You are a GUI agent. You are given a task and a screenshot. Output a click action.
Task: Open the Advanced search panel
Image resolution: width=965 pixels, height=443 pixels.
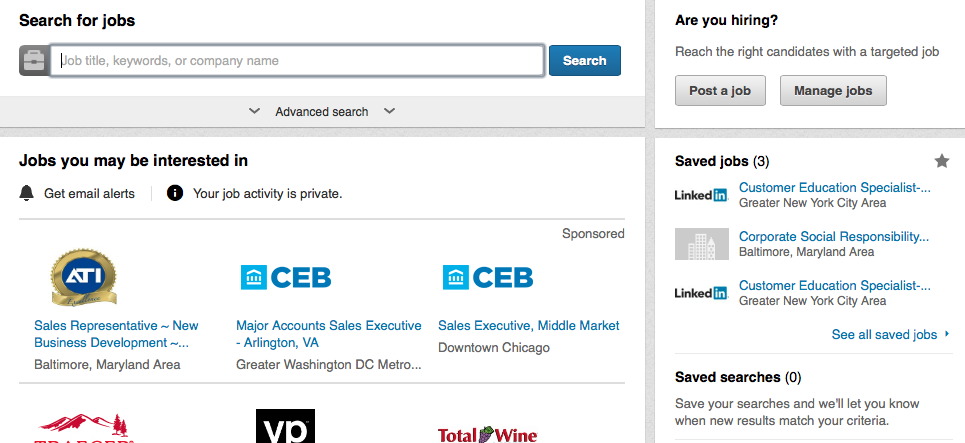pos(322,111)
